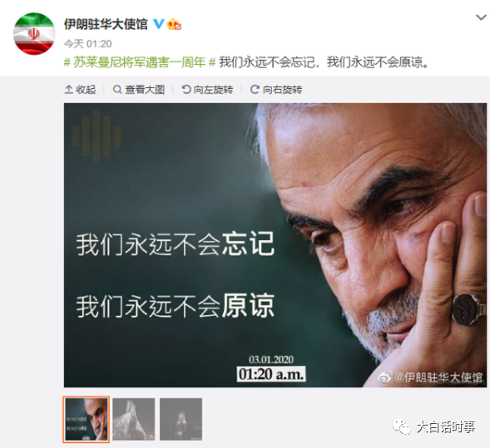The width and height of the screenshot is (490, 448).
Task: Click the 查看大图 magnifier icon
Action: [117, 90]
